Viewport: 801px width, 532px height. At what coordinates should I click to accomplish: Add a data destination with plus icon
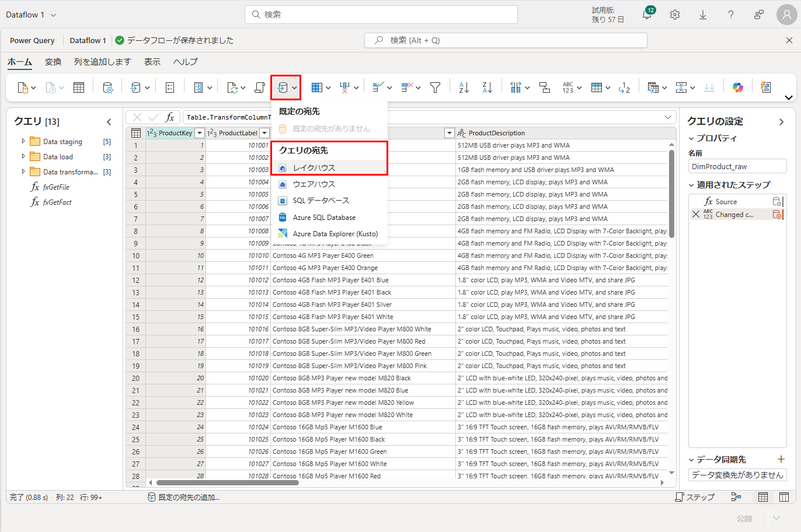(781, 459)
